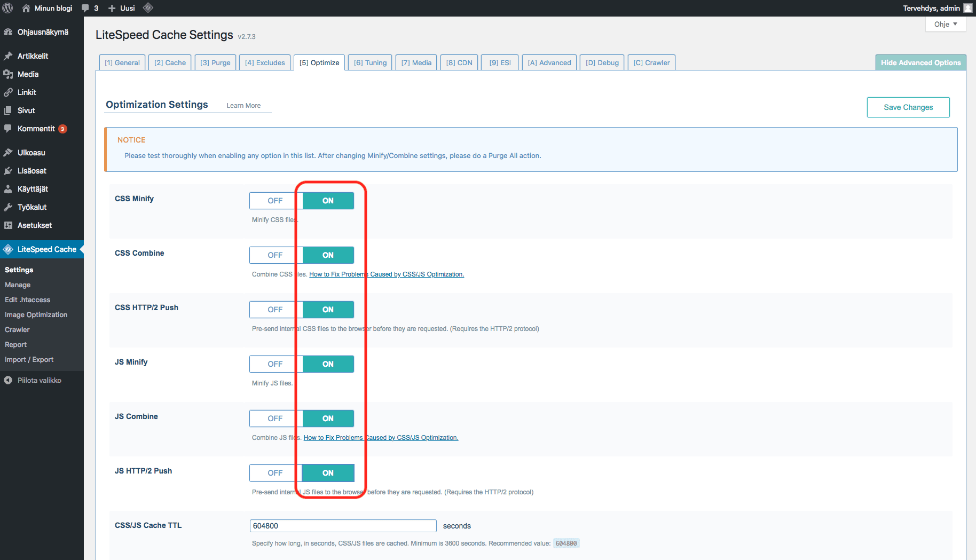Image resolution: width=976 pixels, height=560 pixels.
Task: Click the recommended value 604800 code
Action: (566, 543)
